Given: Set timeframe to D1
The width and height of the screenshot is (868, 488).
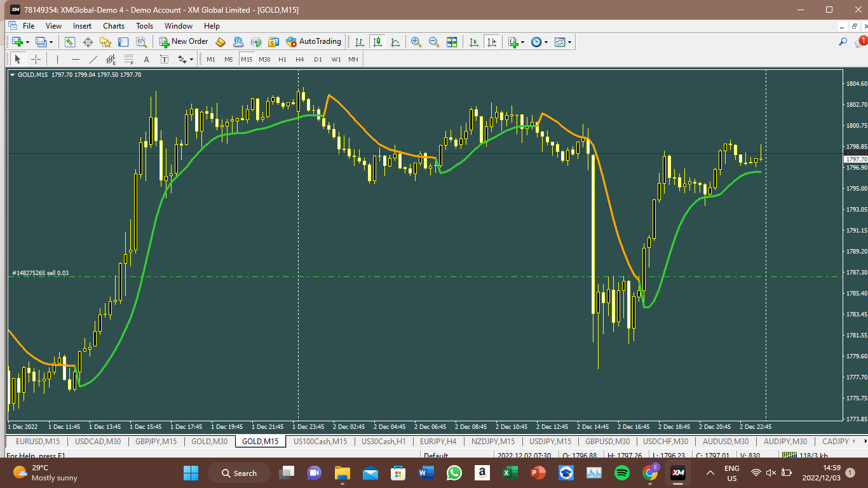Looking at the screenshot, I should [x=318, y=59].
